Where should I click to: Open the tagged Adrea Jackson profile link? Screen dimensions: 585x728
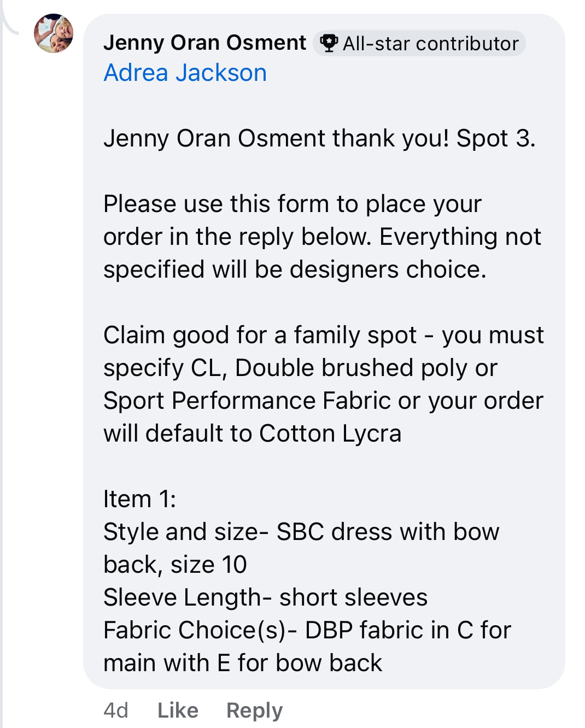[x=185, y=73]
